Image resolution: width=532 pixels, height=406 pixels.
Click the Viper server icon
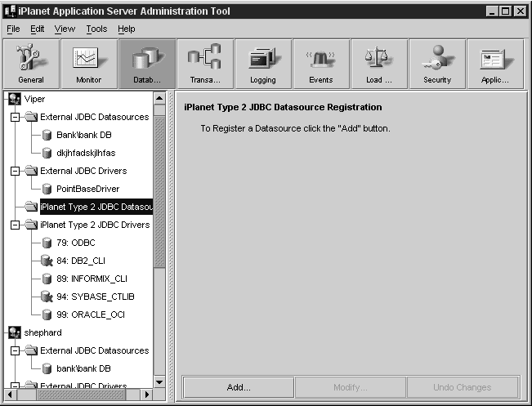(15, 99)
